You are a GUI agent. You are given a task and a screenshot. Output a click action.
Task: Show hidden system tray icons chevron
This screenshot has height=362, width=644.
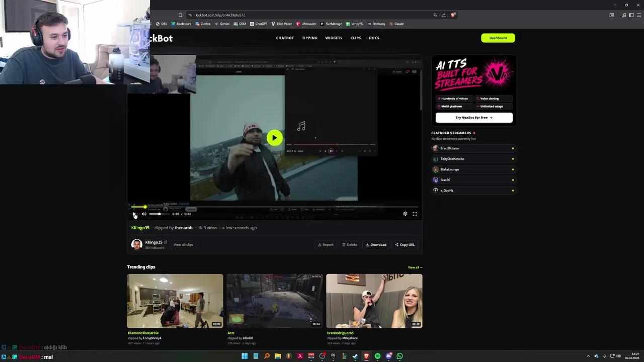588,356
